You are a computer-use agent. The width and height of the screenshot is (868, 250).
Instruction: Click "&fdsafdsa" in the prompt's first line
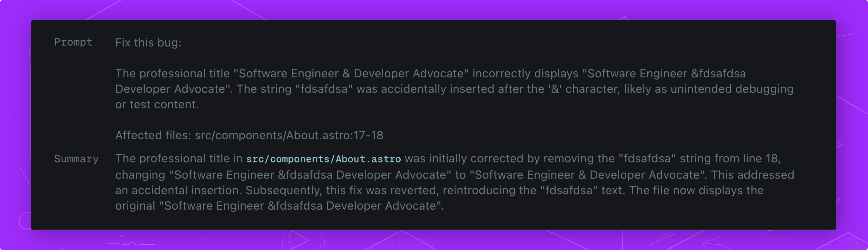point(718,74)
